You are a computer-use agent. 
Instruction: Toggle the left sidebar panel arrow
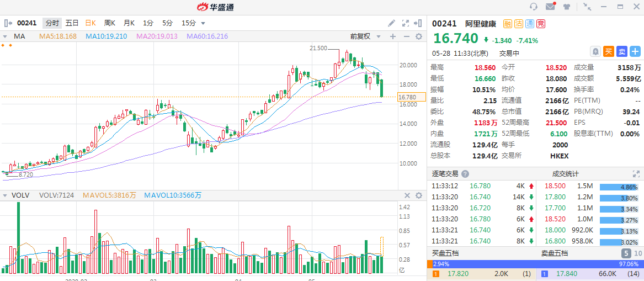pos(8,23)
